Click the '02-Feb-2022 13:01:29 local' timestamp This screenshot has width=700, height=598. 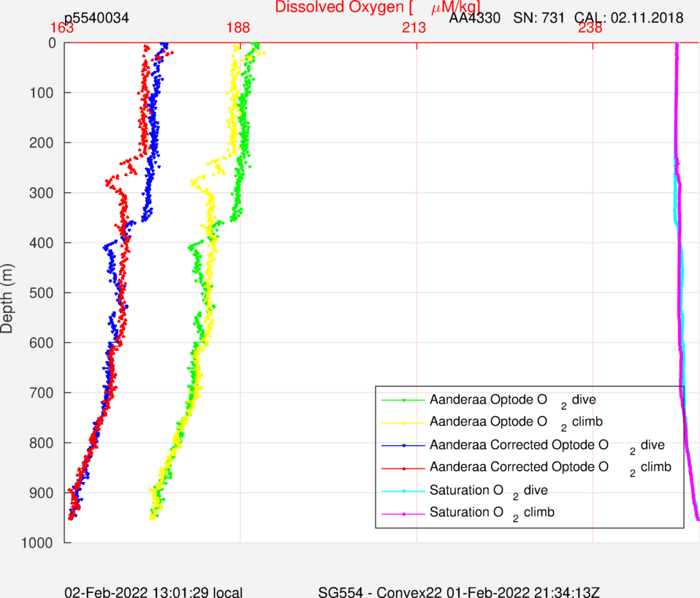pos(153,591)
